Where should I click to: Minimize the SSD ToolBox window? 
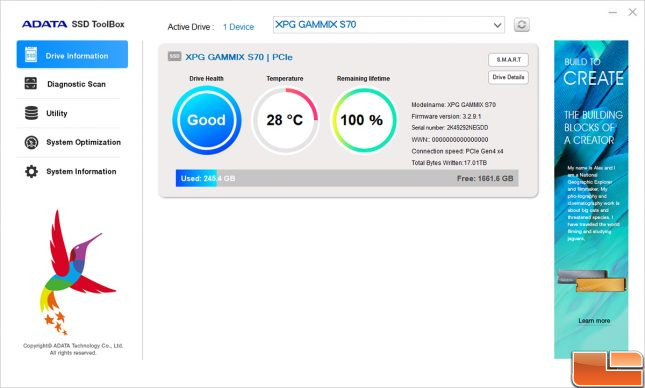613,13
